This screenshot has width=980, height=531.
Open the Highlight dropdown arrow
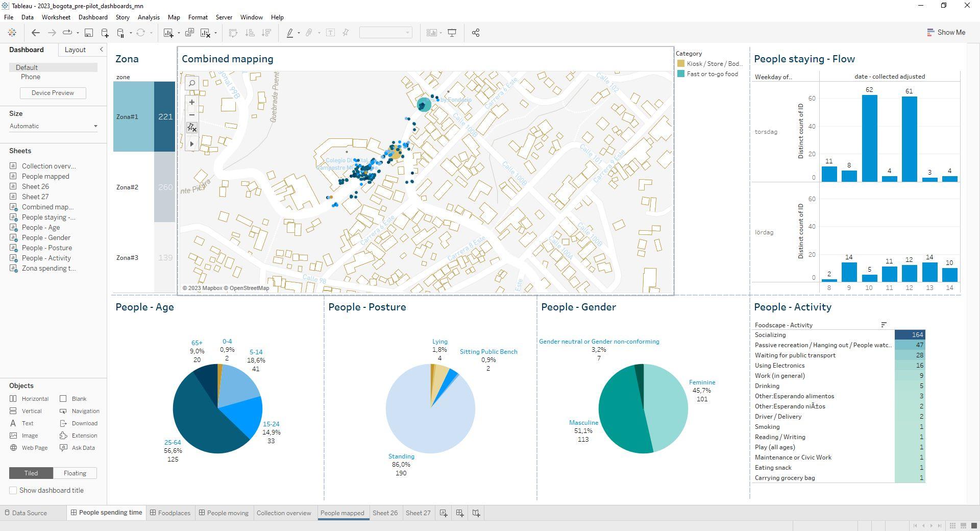tap(299, 33)
